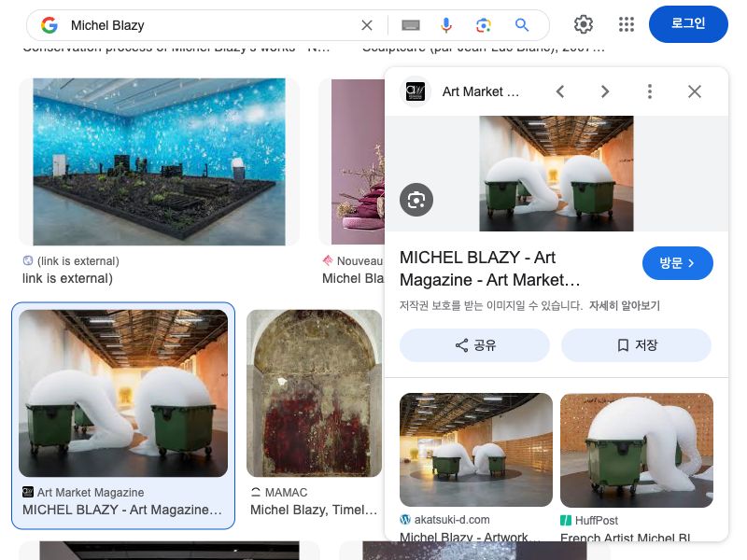747x560 pixels.
Task: Click HuffPost source label
Action: (x=596, y=520)
